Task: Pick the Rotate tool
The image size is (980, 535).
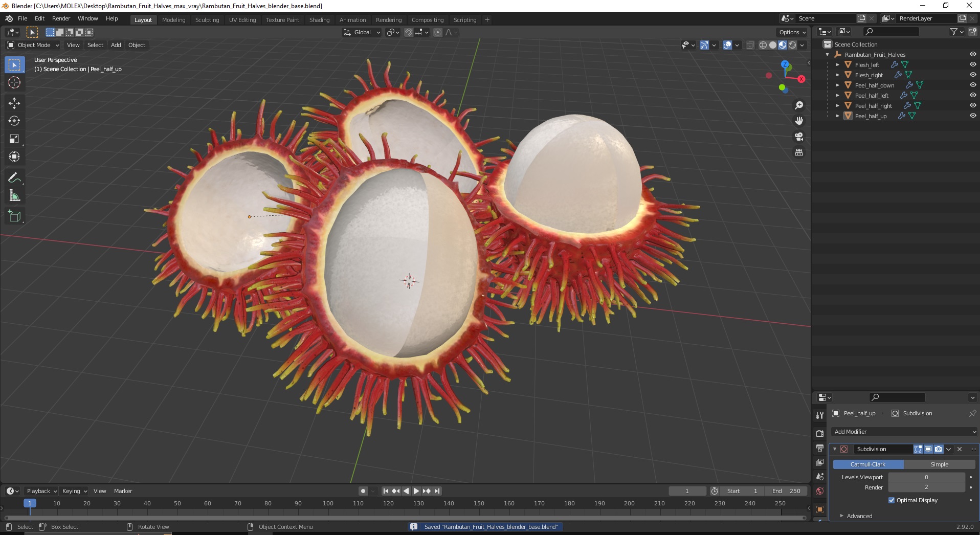Action: (x=14, y=121)
